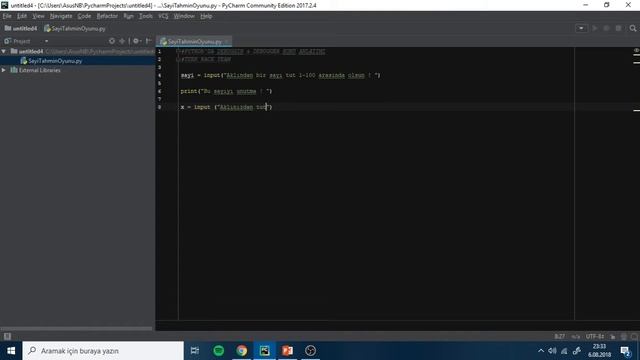Open the Run menu
640x360 pixels.
point(129,16)
